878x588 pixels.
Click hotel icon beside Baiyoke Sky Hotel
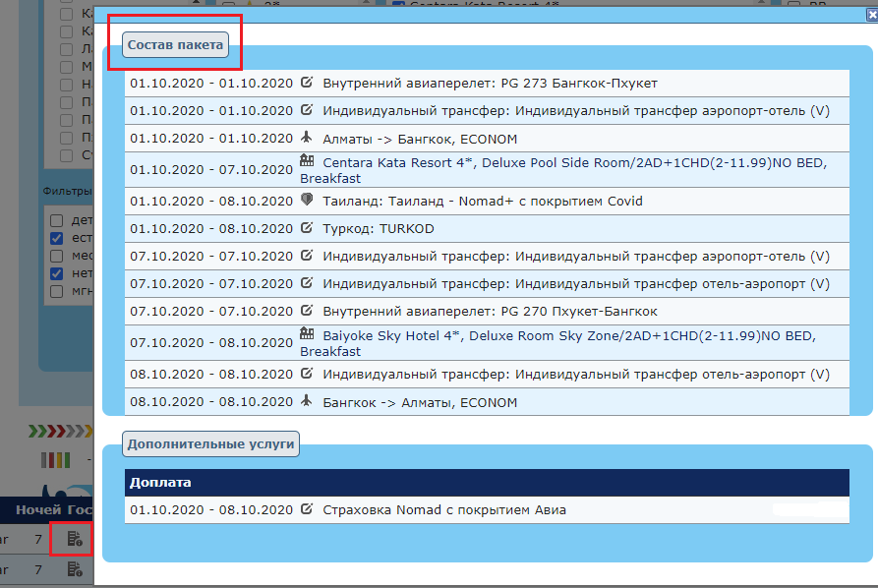coord(307,334)
